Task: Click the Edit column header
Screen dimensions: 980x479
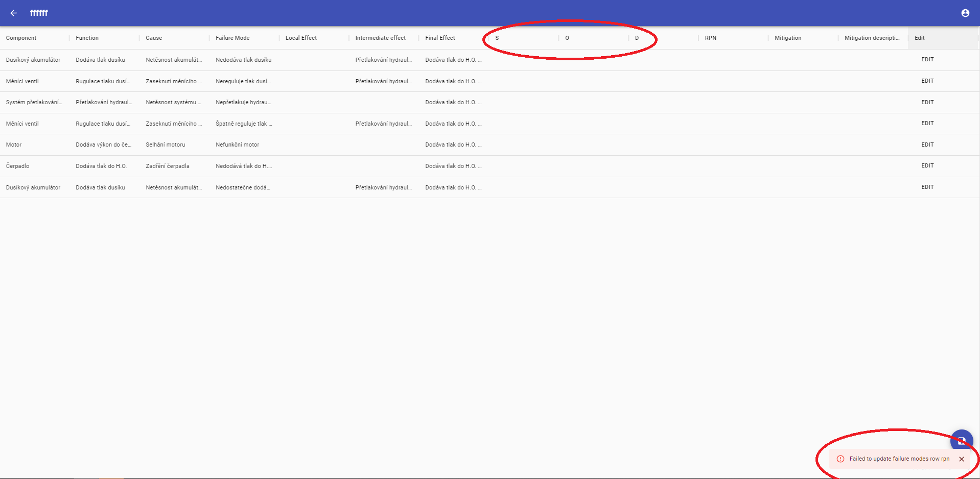Action: 919,38
